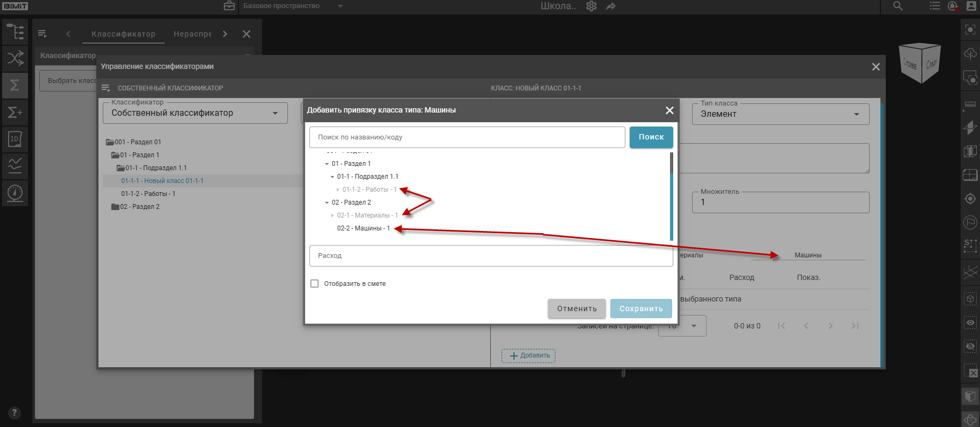Image resolution: width=980 pixels, height=427 pixels.
Task: Toggle the eye visibility icon in right toolbar
Action: click(970, 323)
